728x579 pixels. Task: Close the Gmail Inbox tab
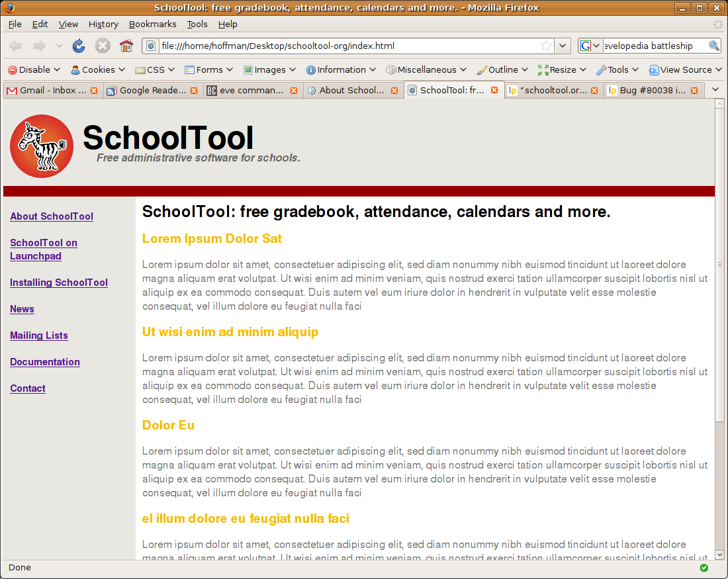click(94, 91)
